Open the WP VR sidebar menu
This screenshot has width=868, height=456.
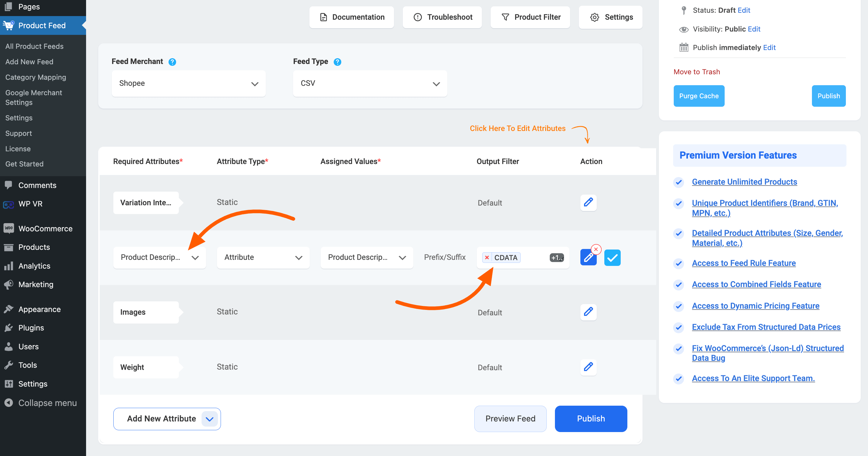pyautogui.click(x=30, y=204)
